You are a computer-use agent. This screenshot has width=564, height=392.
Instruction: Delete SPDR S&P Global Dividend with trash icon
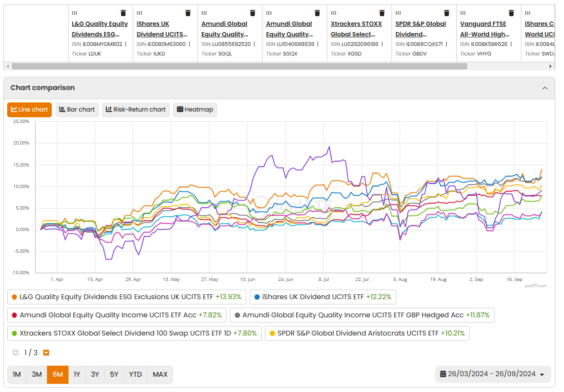click(x=447, y=13)
